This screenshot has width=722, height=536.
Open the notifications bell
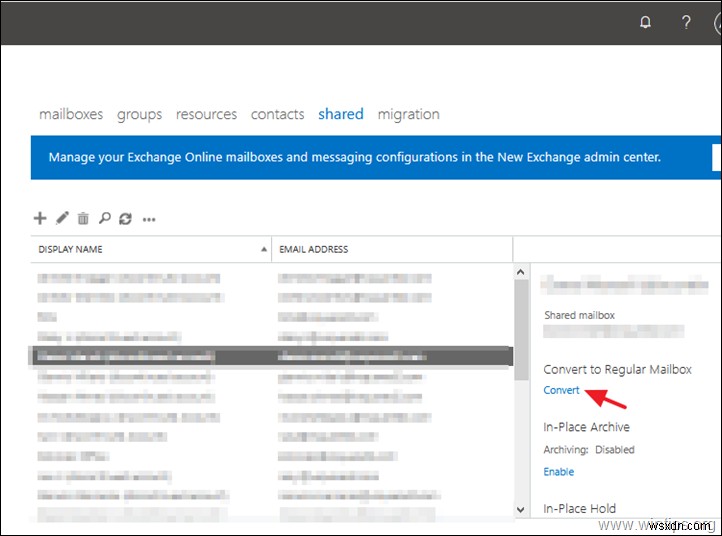tap(645, 22)
